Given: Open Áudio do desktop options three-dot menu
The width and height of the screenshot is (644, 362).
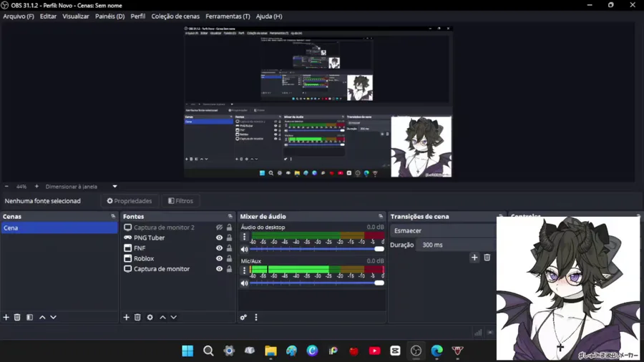Looking at the screenshot, I should [x=245, y=237].
